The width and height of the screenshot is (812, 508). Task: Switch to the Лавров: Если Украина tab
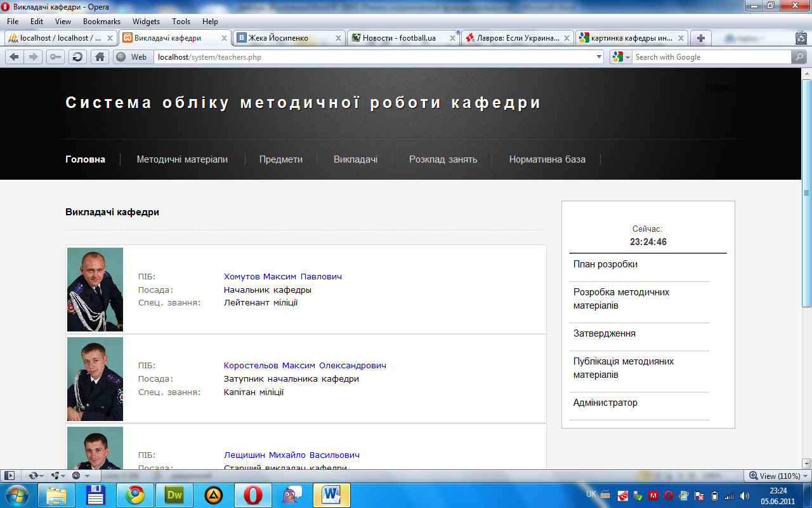click(x=518, y=38)
